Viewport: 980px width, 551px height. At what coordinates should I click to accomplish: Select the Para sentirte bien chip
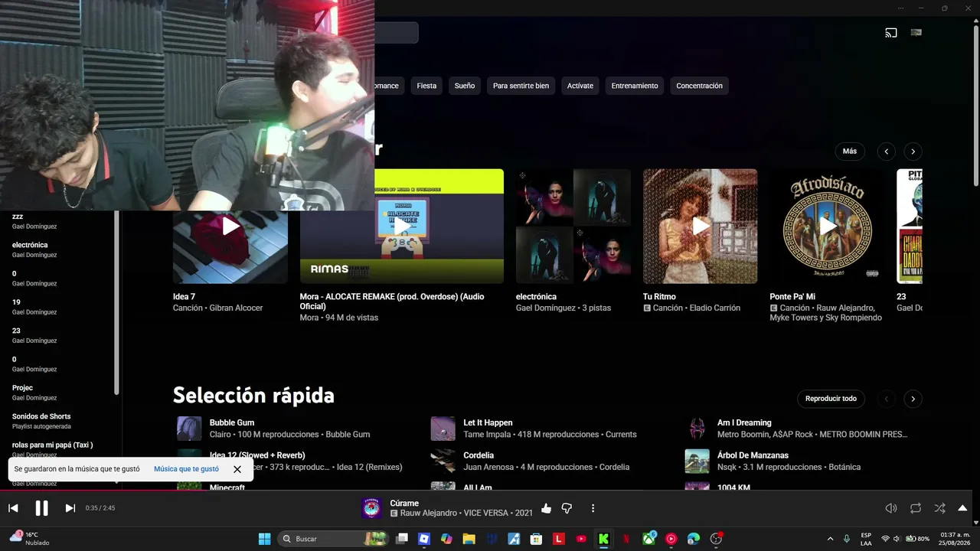[521, 86]
